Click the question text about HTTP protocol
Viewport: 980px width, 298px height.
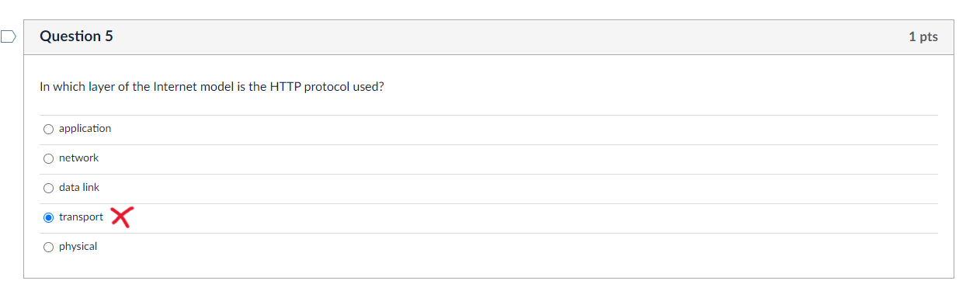[x=212, y=87]
